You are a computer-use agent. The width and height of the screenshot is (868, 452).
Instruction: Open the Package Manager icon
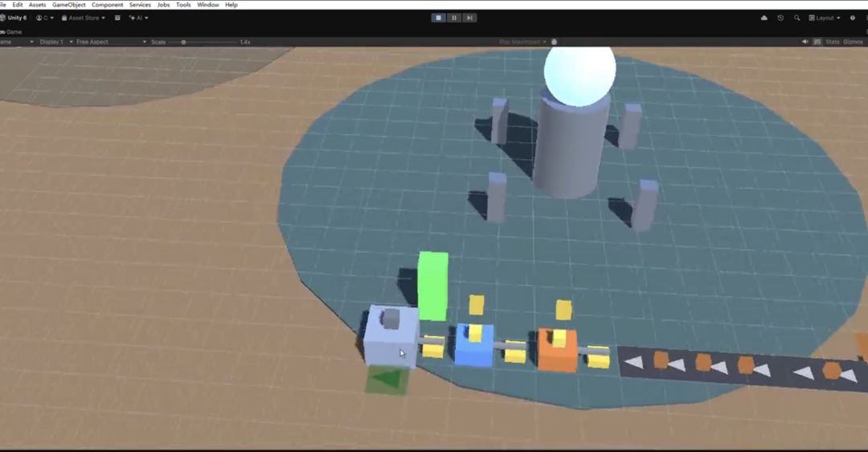click(117, 18)
